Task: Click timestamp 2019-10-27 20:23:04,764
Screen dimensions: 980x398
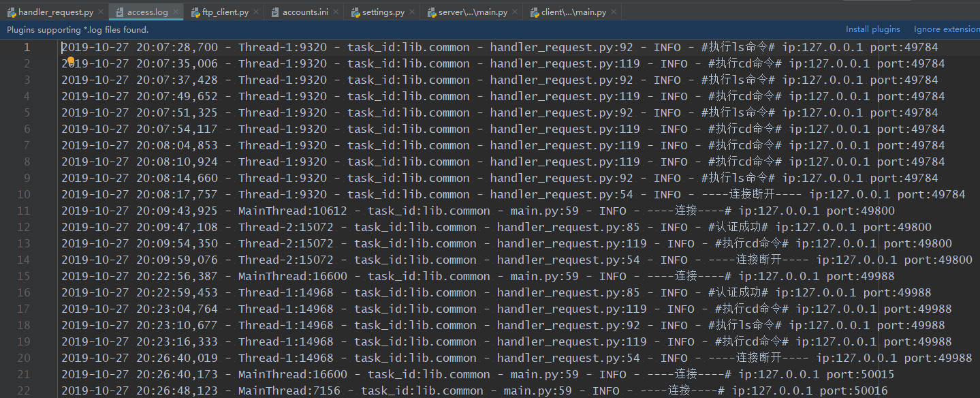Action: point(140,309)
